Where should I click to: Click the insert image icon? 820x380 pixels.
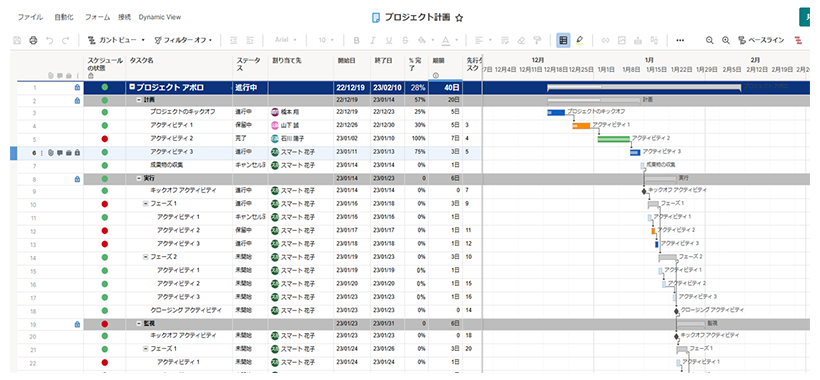(622, 40)
